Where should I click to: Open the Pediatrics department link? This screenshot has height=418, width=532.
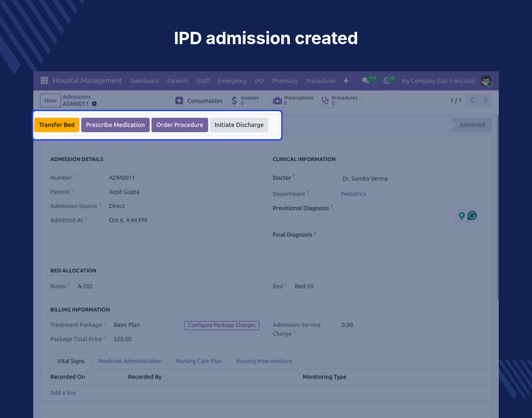353,194
